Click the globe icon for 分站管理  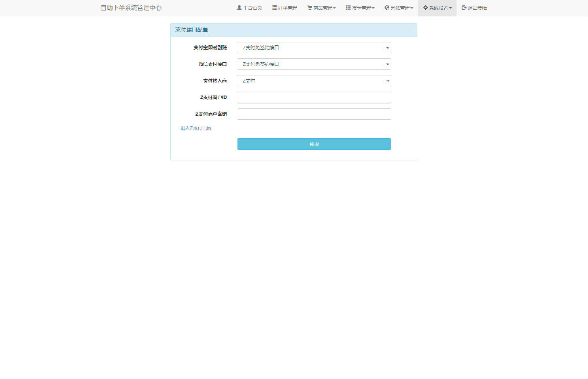tap(387, 8)
